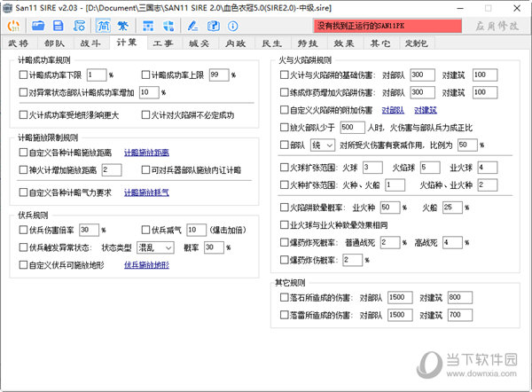Click the application icon in title bar
This screenshot has width=532, height=392.
(7, 7)
